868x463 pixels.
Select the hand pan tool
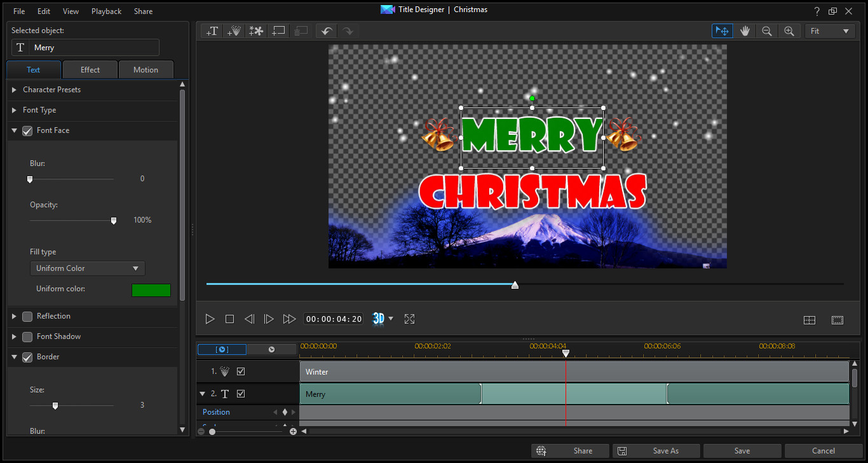[x=745, y=31]
